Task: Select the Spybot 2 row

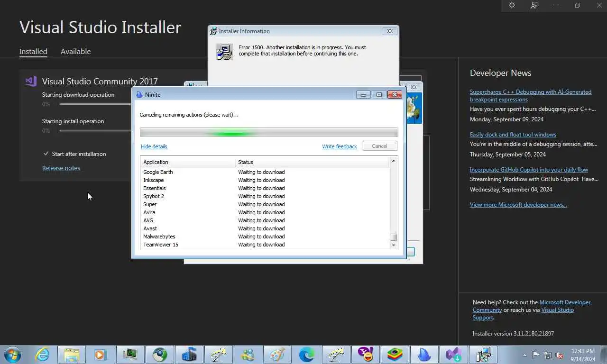Action: tap(265, 196)
